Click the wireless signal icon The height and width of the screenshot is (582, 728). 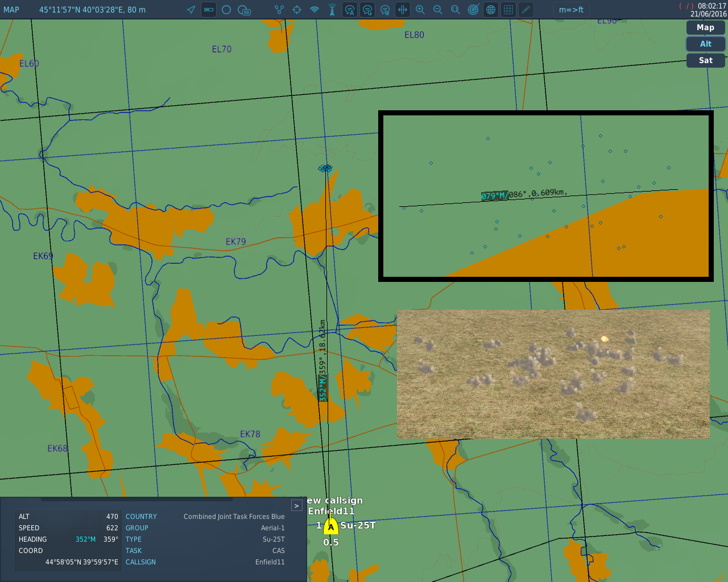(315, 10)
